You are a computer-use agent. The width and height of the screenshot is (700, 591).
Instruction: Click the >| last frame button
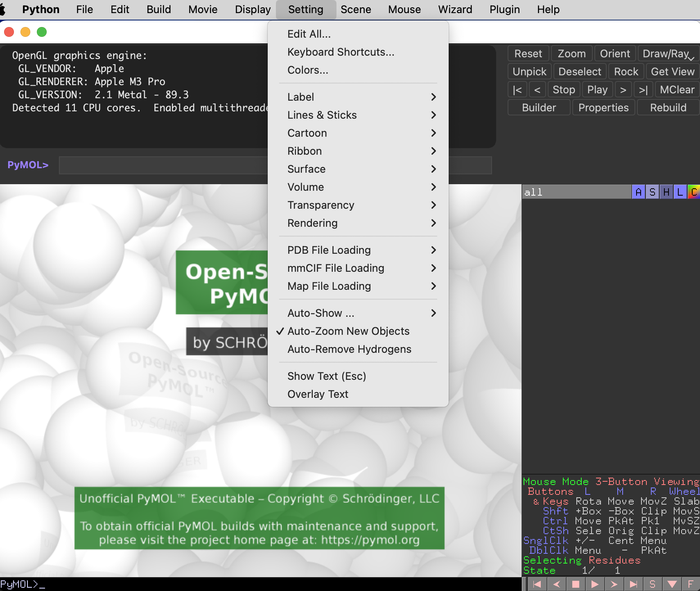tap(644, 90)
